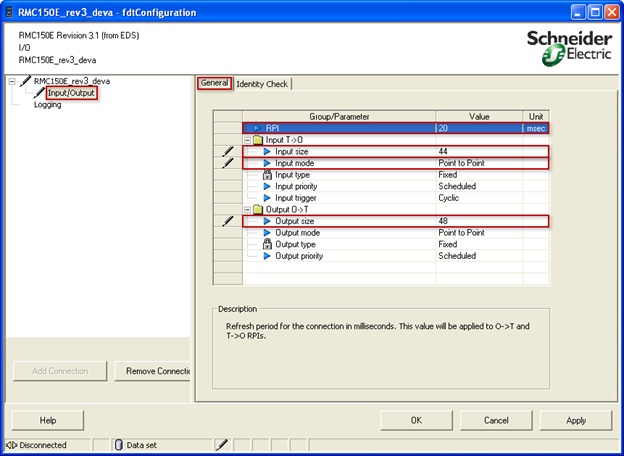Screen dimensions: 624x456
Task: Click the Cancel button
Action: pyautogui.click(x=496, y=421)
